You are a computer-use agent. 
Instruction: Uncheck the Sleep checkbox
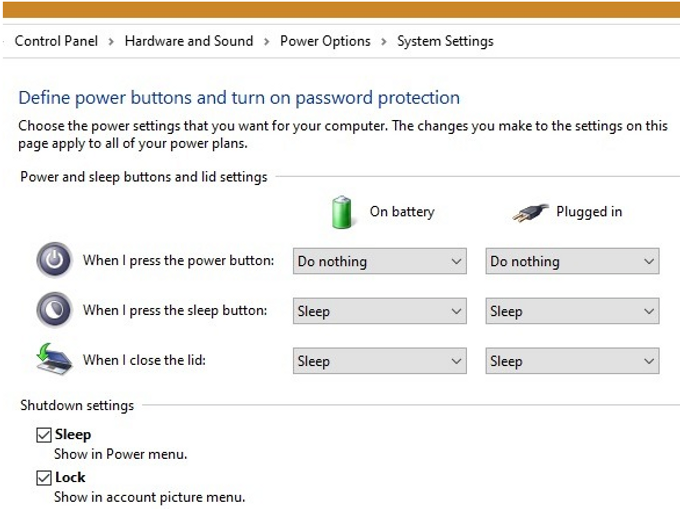43,435
